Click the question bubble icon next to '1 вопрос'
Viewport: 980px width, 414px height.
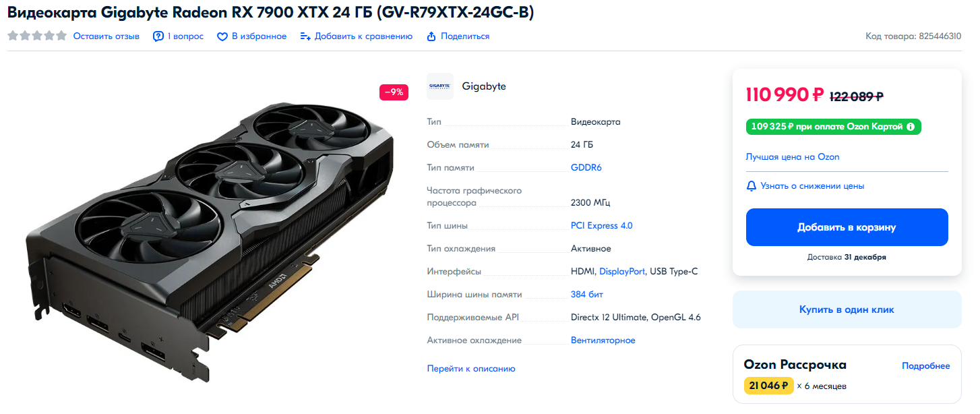point(158,36)
